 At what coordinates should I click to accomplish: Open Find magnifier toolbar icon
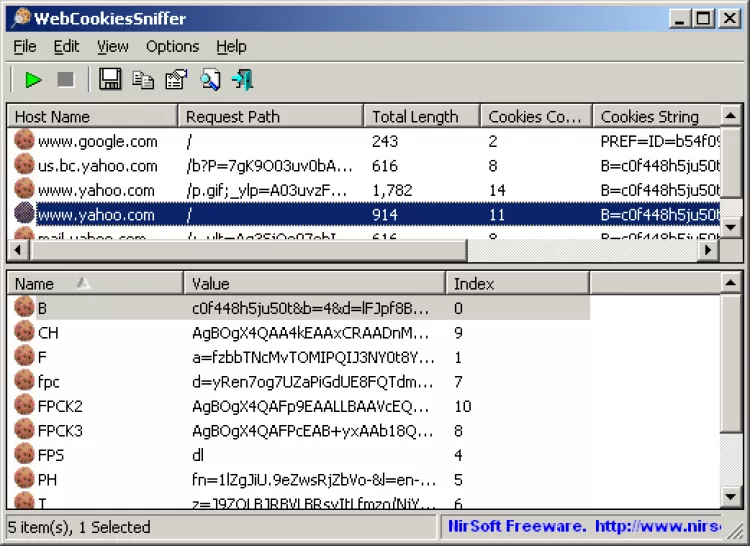[210, 80]
